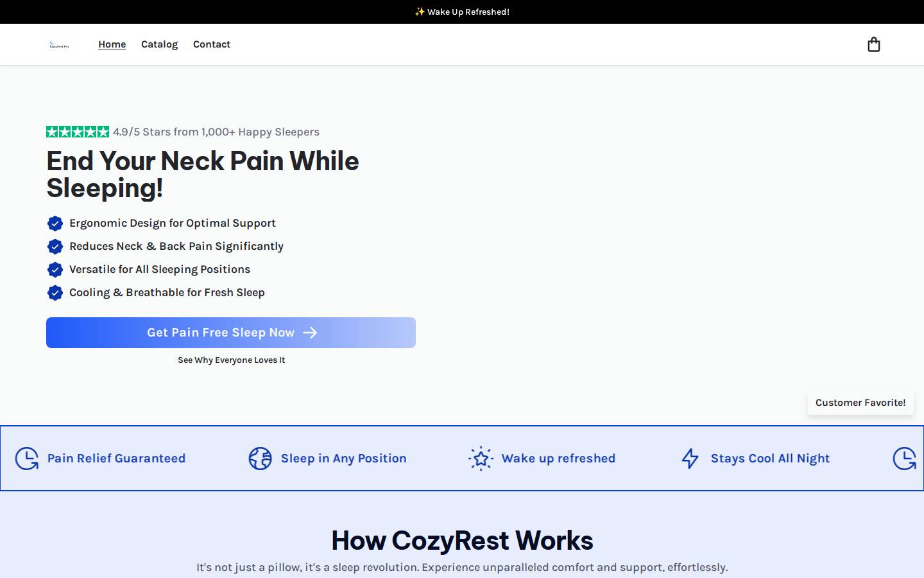Click 'Ergonomic Design for Optimal Support' text
The width and height of the screenshot is (924, 578).
click(x=173, y=223)
